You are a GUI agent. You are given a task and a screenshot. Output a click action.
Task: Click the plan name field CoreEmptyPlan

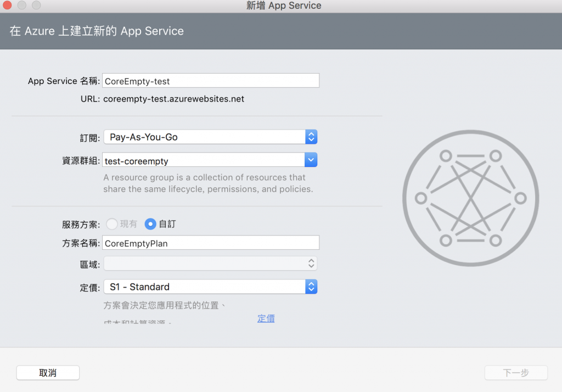211,243
